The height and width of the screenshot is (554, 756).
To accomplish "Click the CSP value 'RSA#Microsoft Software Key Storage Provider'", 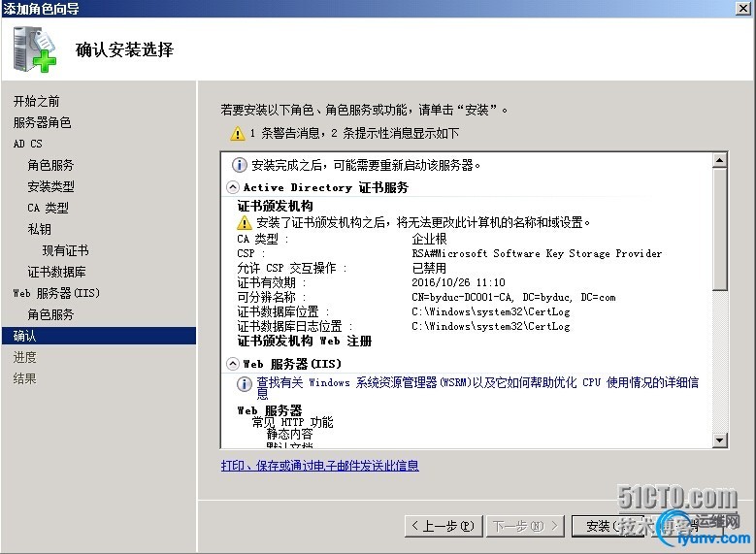I will [x=537, y=253].
